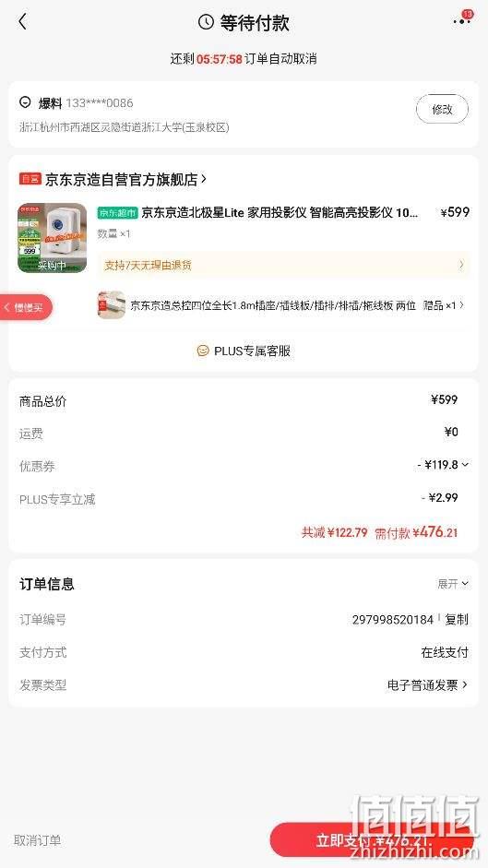Tap 立即支付 ¥476.21 button
Image resolution: width=488 pixels, height=868 pixels.
(372, 840)
